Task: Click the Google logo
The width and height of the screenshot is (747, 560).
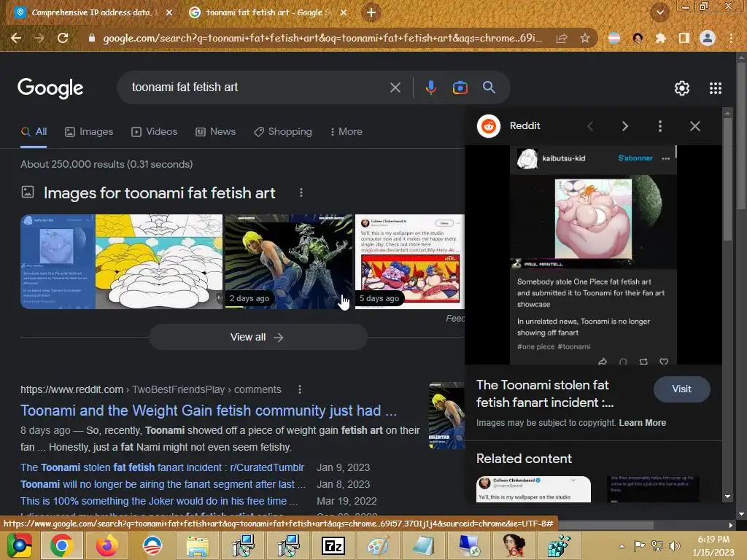Action: pos(50,87)
